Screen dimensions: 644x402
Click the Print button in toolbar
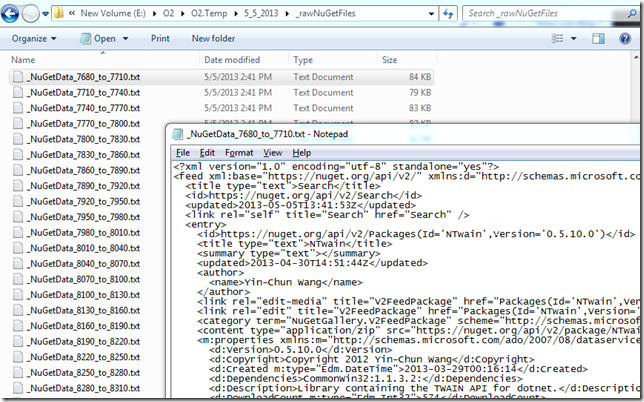point(160,38)
